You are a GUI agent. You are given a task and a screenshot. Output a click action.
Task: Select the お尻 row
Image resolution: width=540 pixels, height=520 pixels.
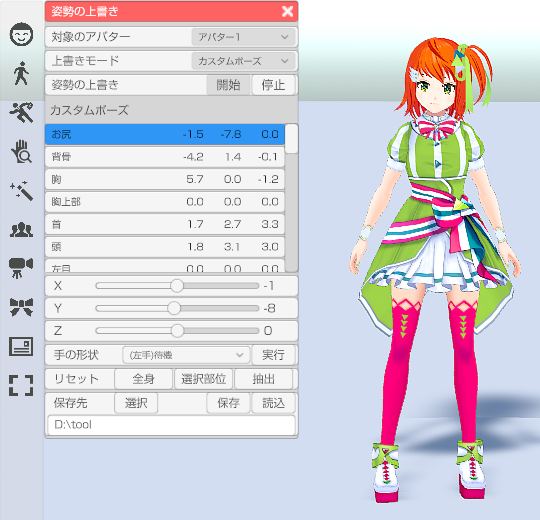click(165, 134)
